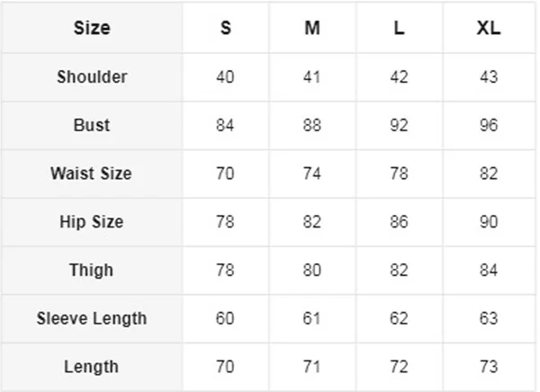
Task: Select Bust value 88 for size M
Action: point(312,125)
